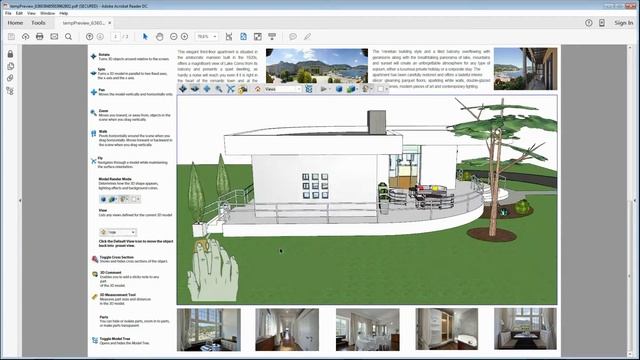Toggle Model Tree in 3D toolbar
Screen dimensions: 640x360
tap(309, 89)
